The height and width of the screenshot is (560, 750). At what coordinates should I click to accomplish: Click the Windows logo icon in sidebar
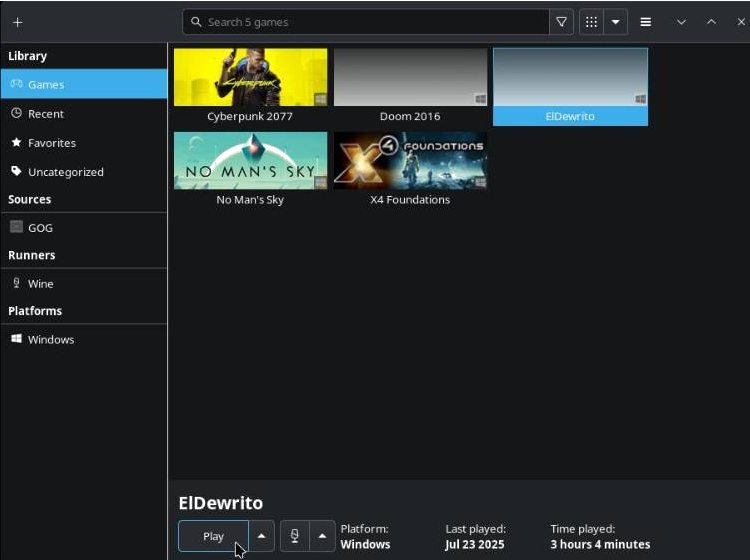pos(16,339)
